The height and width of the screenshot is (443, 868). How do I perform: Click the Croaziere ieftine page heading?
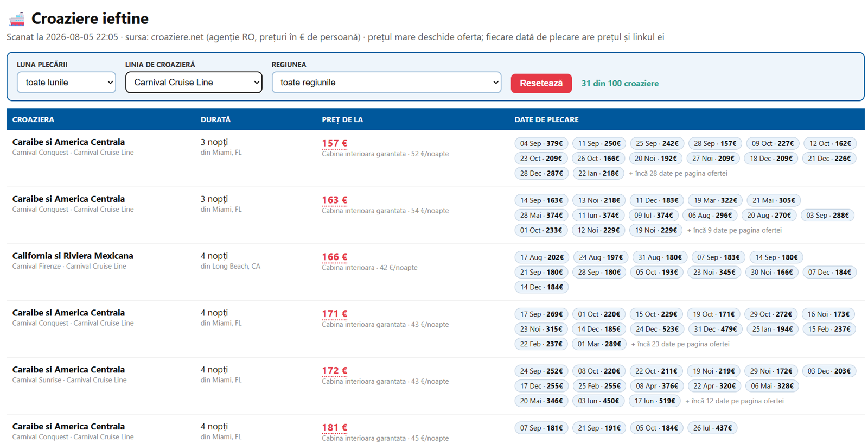[x=90, y=18]
